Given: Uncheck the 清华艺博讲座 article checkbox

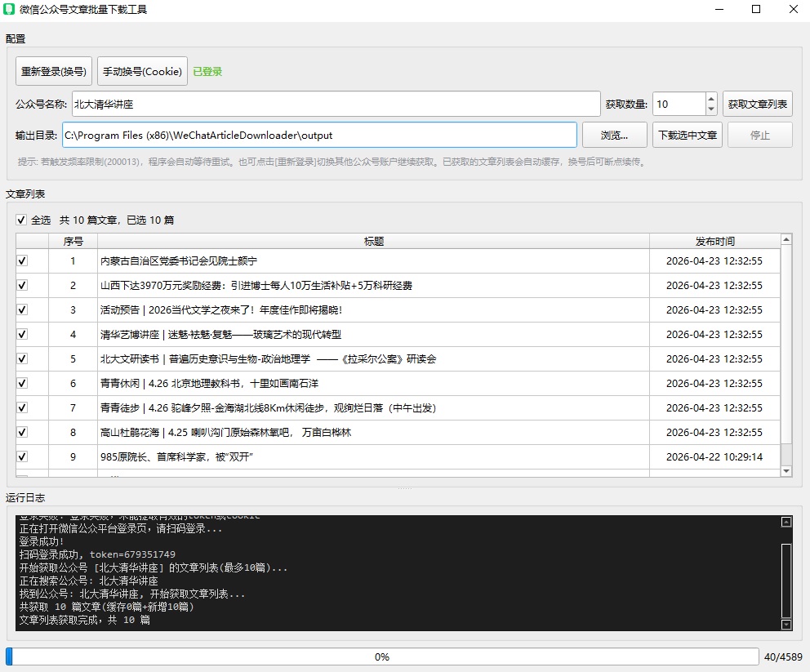Looking at the screenshot, I should 20,335.
